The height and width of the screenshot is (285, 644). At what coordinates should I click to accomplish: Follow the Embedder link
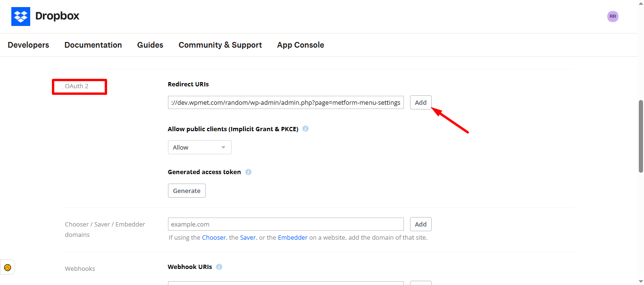pos(293,238)
